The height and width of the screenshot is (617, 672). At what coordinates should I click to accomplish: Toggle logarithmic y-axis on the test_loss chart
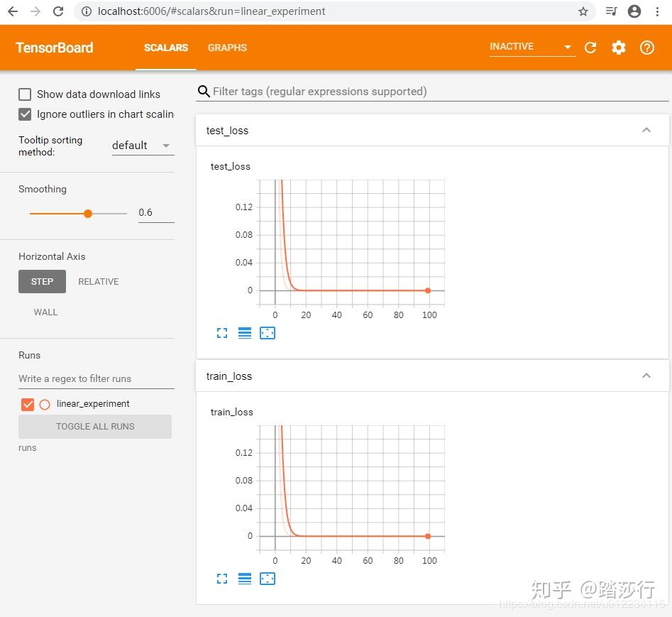pyautogui.click(x=244, y=332)
